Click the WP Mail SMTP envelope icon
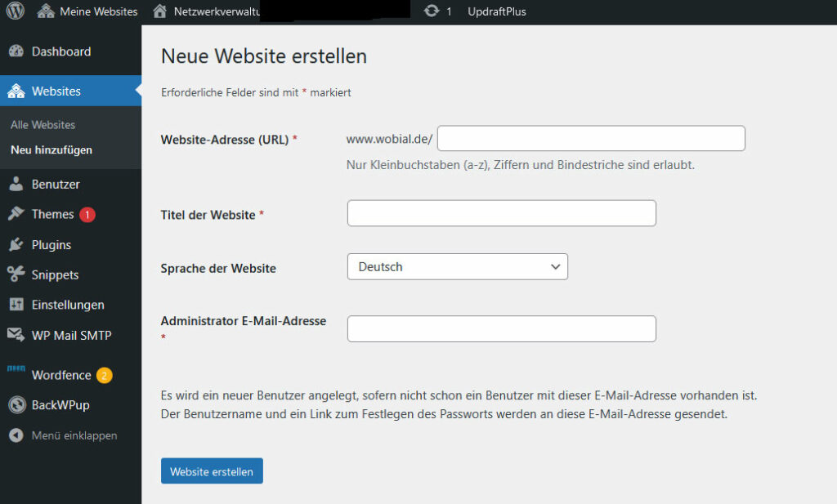 (16, 334)
